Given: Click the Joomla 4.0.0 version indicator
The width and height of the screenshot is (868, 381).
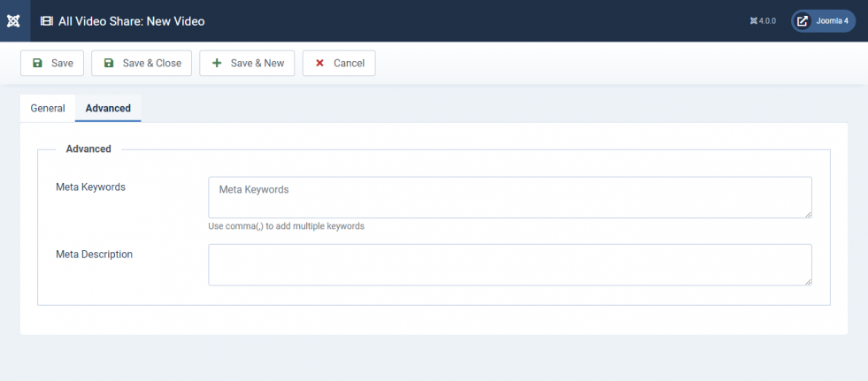Looking at the screenshot, I should [763, 21].
